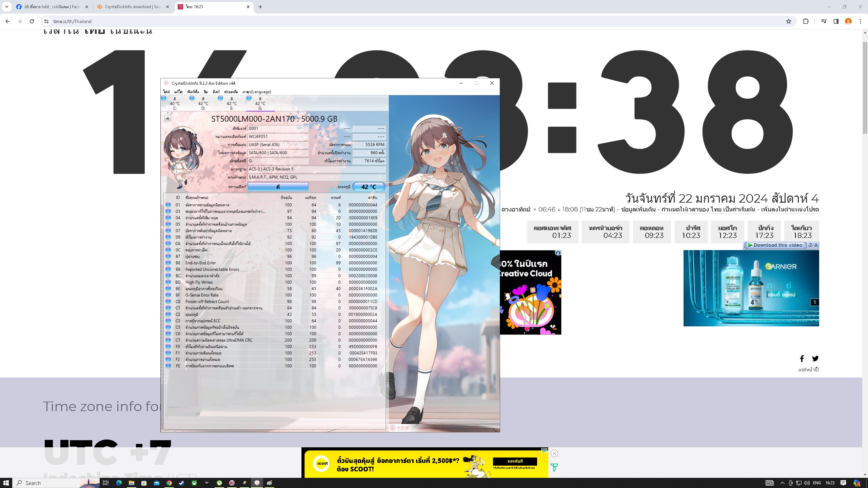Expand hidden system tray icons chevron
868x488 pixels.
(782, 483)
